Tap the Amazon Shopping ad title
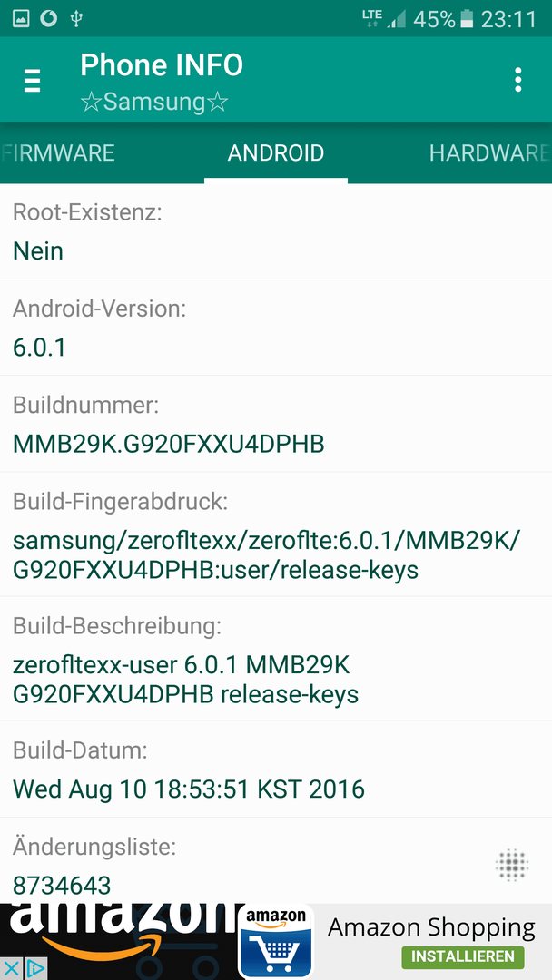Screen dimensions: 552x980 point(431,928)
